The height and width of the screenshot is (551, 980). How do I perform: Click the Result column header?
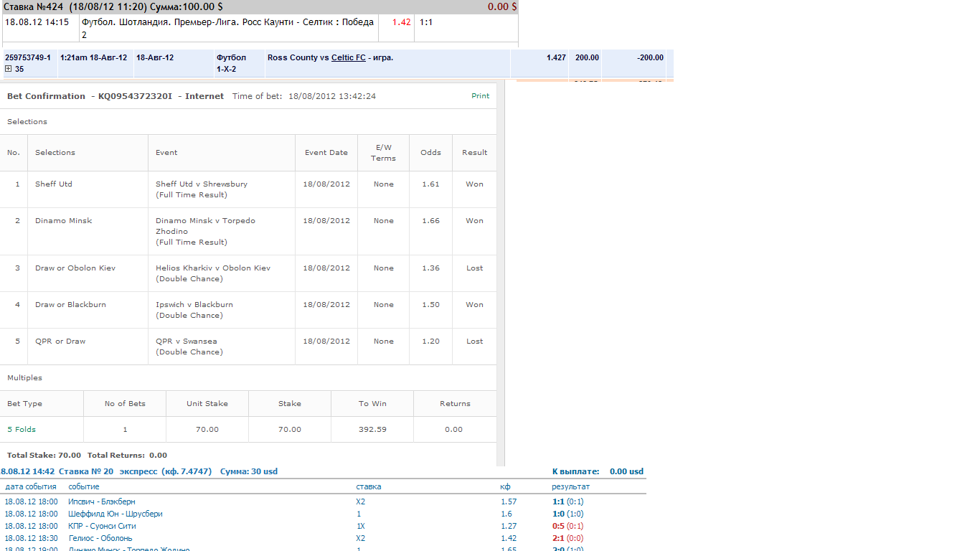[x=474, y=153]
